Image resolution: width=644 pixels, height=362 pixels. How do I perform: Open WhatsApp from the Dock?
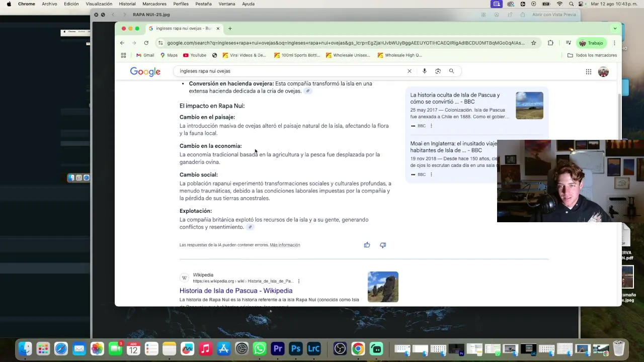(260, 348)
